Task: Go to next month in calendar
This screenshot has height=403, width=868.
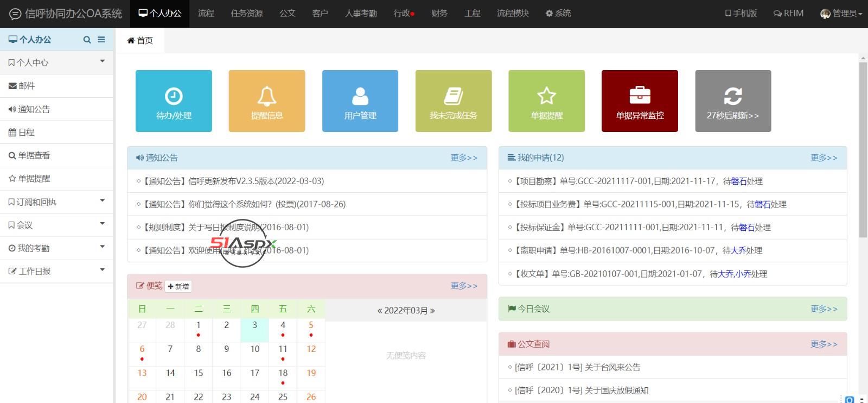Action: tap(432, 311)
